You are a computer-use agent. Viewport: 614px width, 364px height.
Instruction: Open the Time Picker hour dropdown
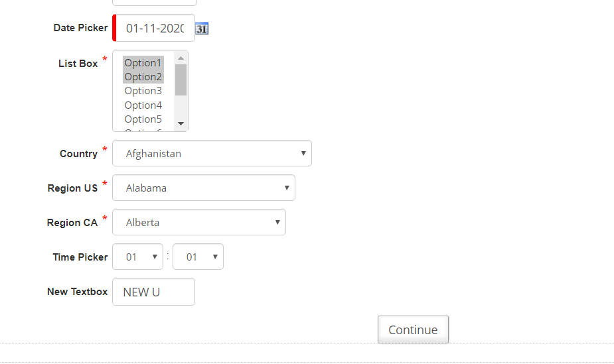click(137, 257)
